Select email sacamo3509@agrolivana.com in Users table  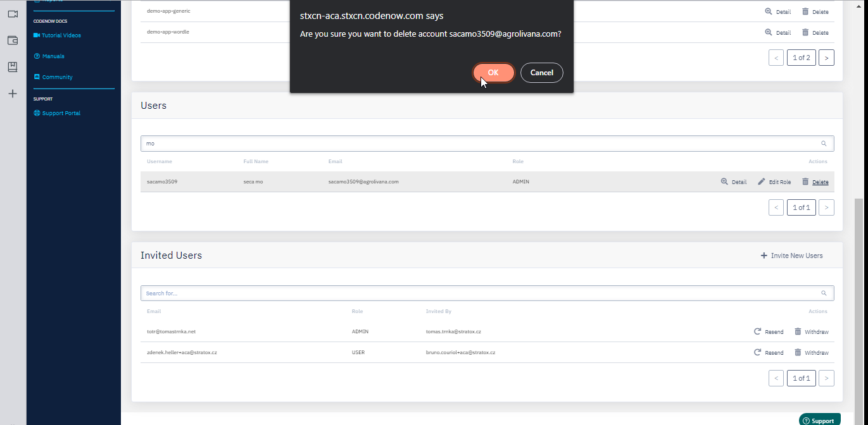tap(363, 182)
